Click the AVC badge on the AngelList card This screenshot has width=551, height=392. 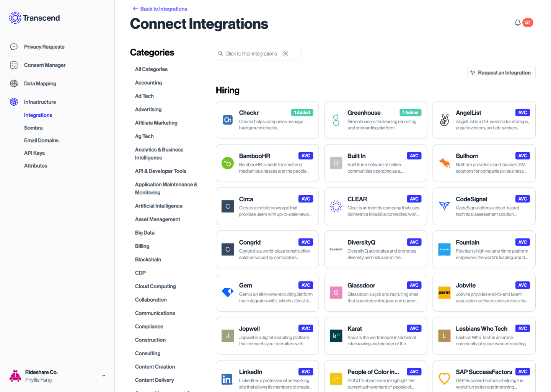pyautogui.click(x=523, y=112)
